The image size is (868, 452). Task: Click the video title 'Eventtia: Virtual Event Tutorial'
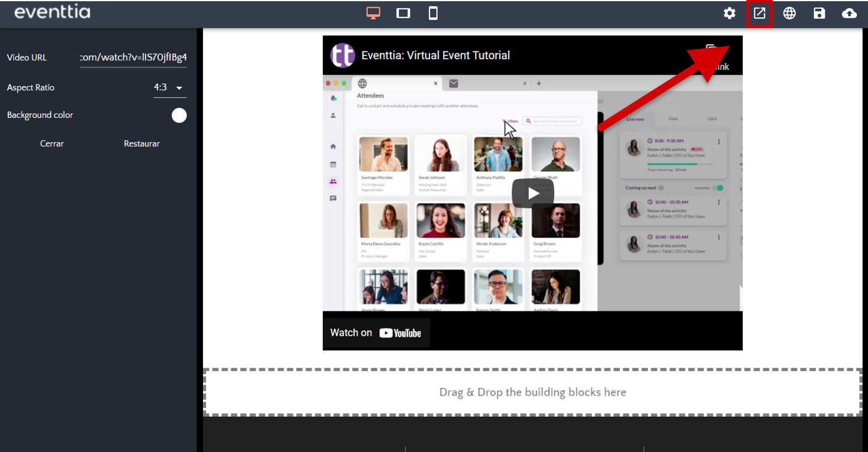(435, 56)
